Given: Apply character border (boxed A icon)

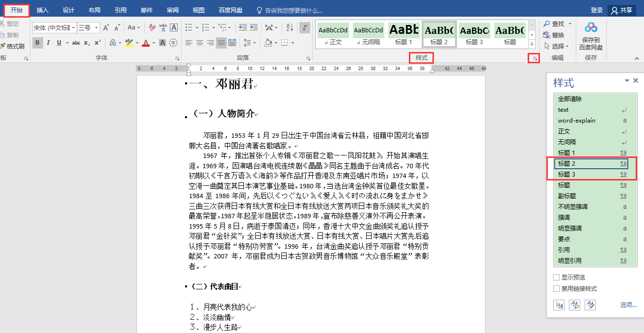Looking at the screenshot, I should point(174,28).
